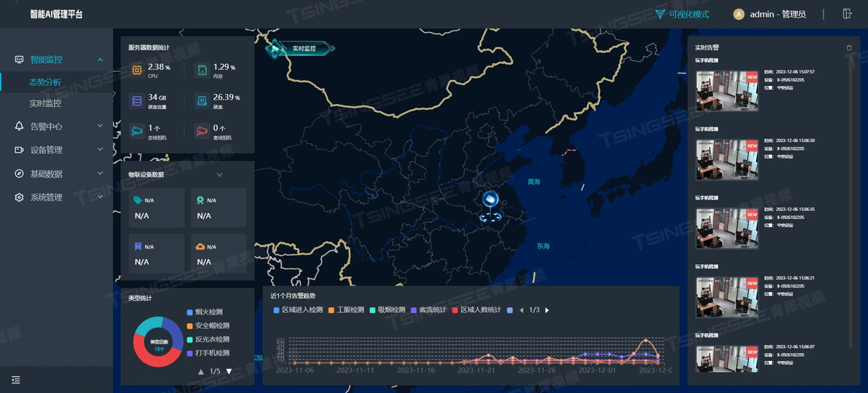Toggle 烟火检测 legend in type statistics
This screenshot has width=868, height=393.
coord(205,312)
